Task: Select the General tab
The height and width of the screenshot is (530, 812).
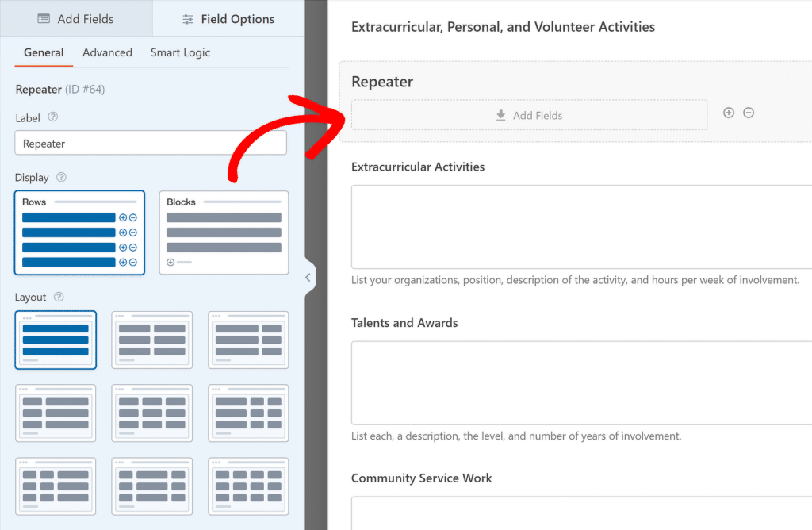Action: (x=43, y=52)
